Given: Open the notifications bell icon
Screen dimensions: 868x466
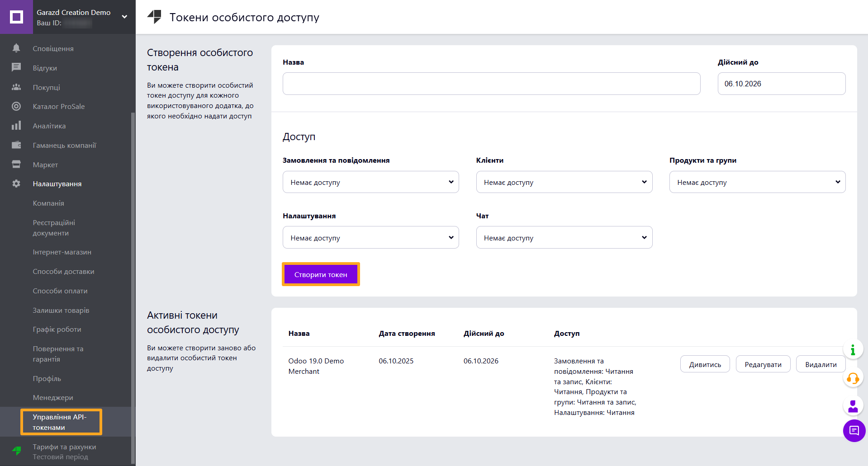Looking at the screenshot, I should click(x=17, y=48).
